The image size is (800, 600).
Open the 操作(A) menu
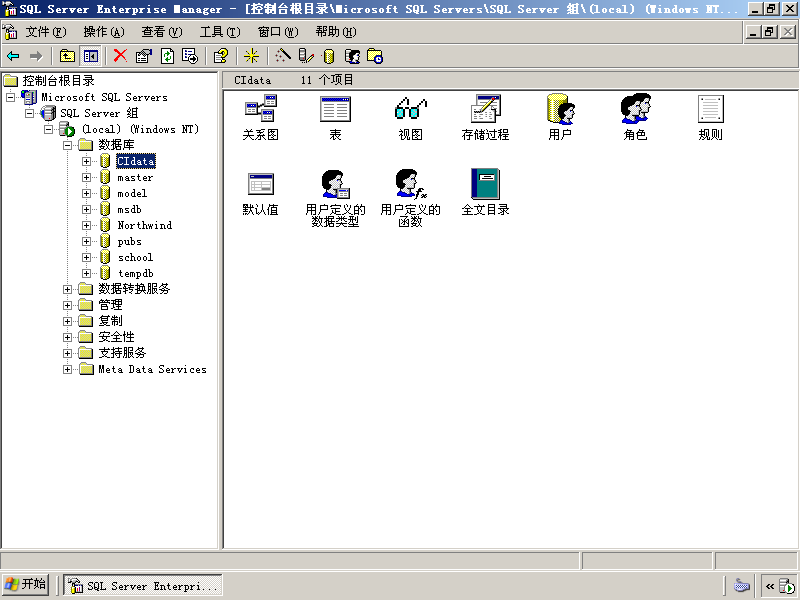click(x=104, y=32)
